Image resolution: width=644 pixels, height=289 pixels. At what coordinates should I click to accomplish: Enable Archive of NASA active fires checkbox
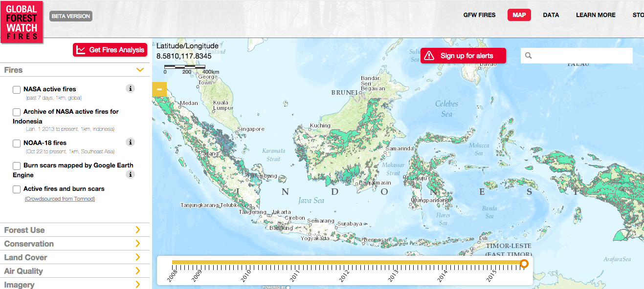coord(17,112)
